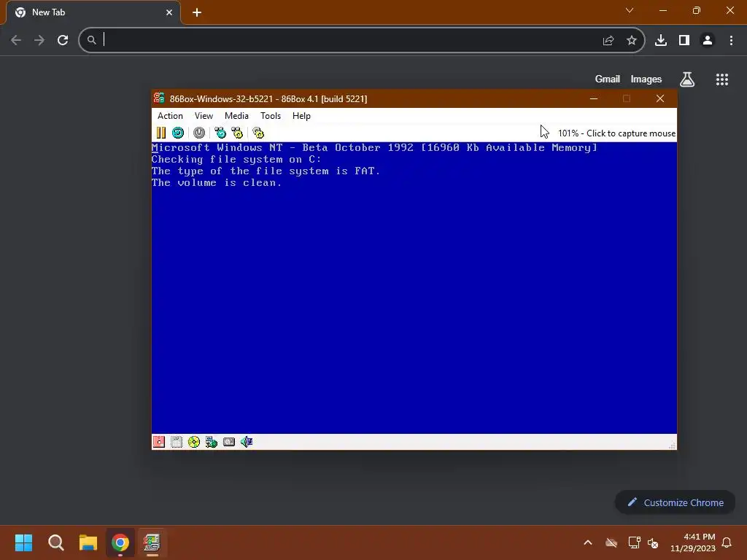Open the View menu in 86Box

click(204, 116)
